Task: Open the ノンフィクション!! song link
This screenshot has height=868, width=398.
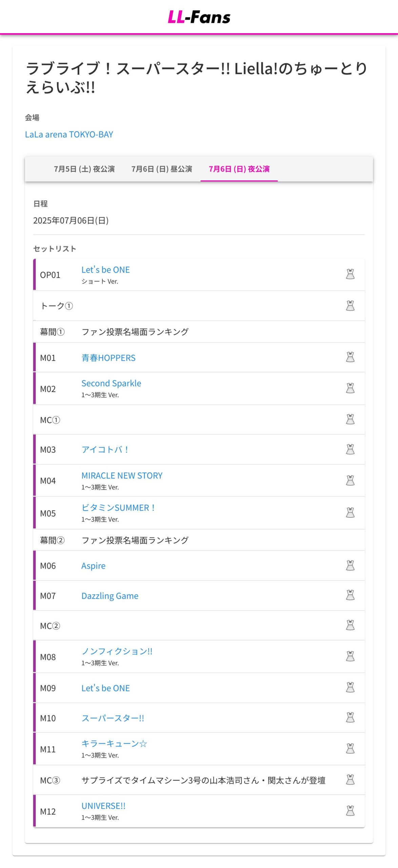Action: 117,651
